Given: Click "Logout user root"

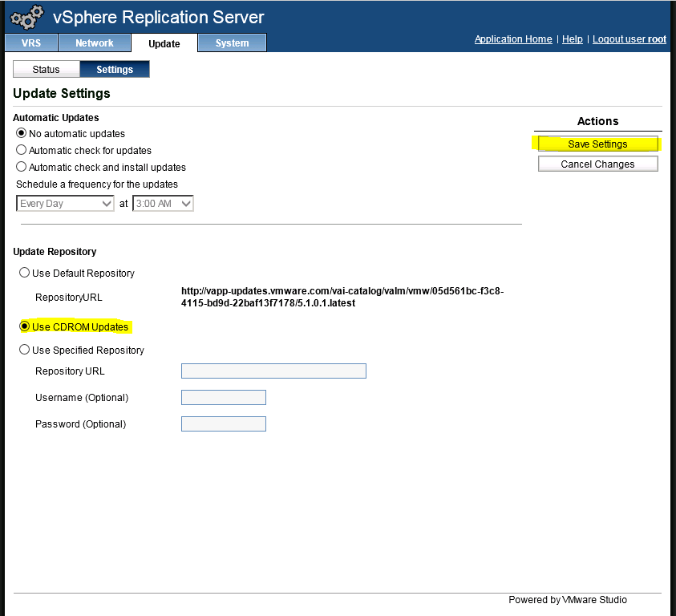Looking at the screenshot, I should pyautogui.click(x=629, y=38).
